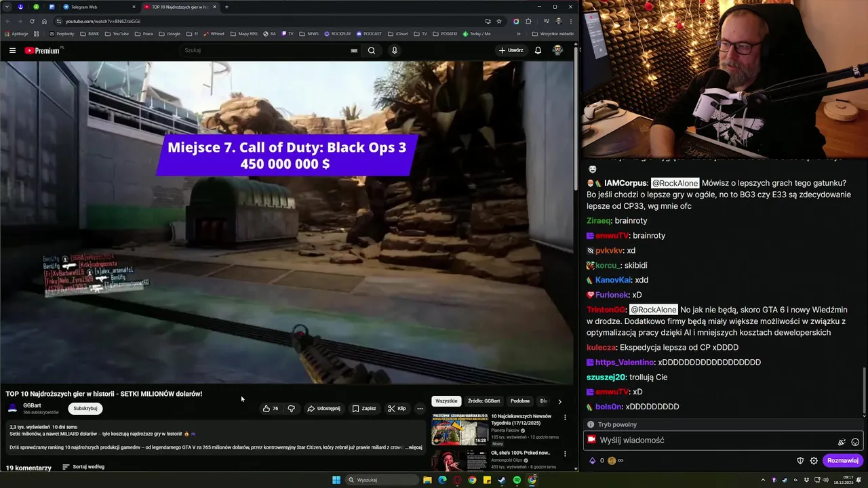Open chat settings gear
Viewport: 868px width, 488px height.
814,461
